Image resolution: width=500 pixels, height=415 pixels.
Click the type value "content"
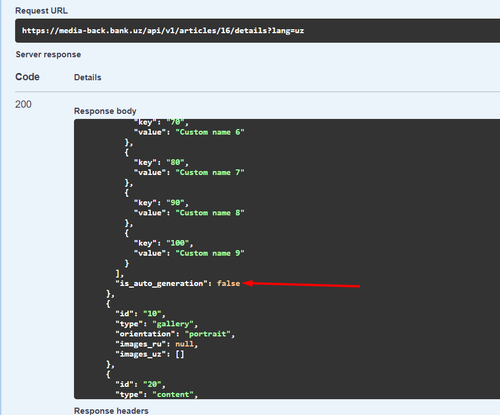(173, 394)
